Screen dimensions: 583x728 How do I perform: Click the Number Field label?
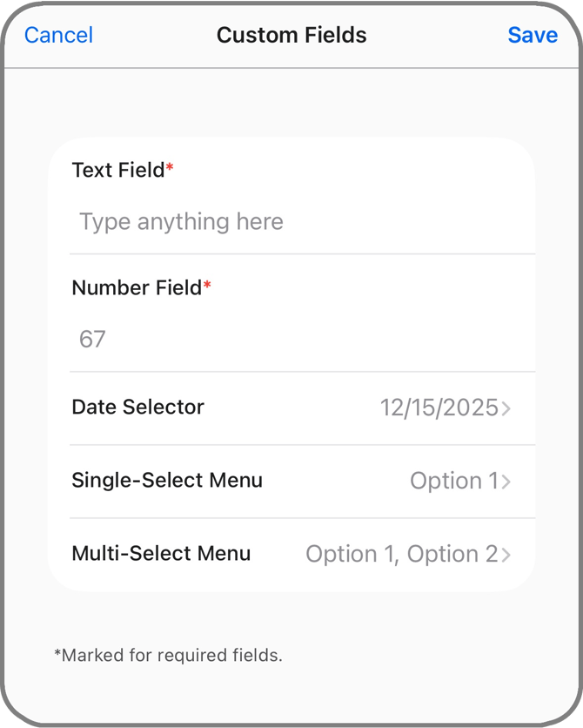(136, 287)
